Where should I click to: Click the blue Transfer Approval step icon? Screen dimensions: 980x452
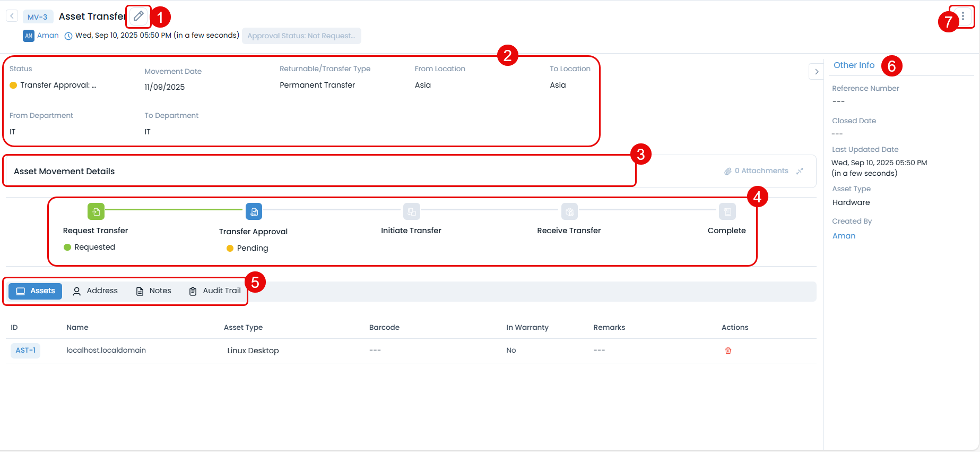254,211
